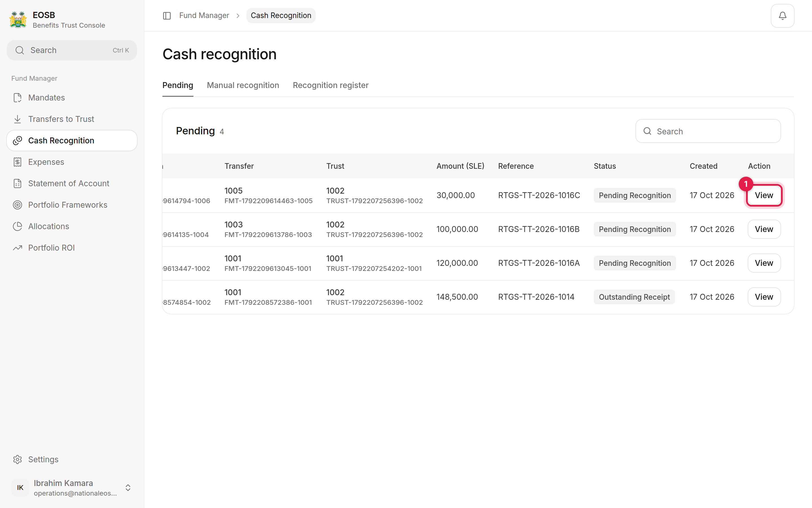
Task: Click the Status column header
Action: [605, 166]
